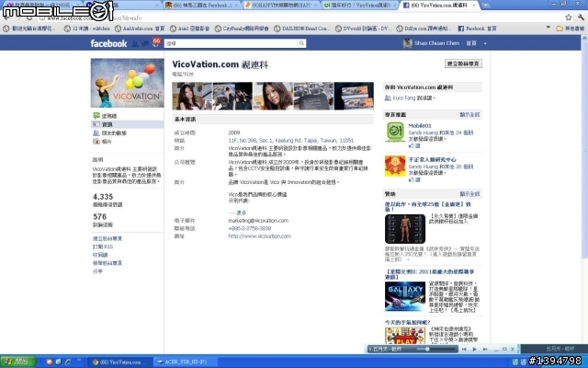Launch Internet Explorer from the quick launch
The image size is (588, 368).
point(68,362)
